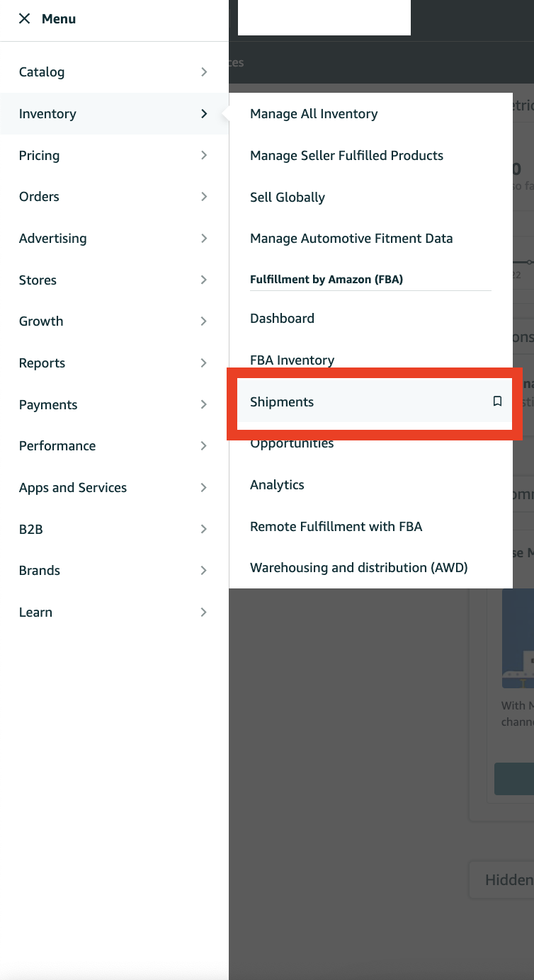Select Remote Fulfillment with FBA
The height and width of the screenshot is (980, 534).
pos(336,527)
